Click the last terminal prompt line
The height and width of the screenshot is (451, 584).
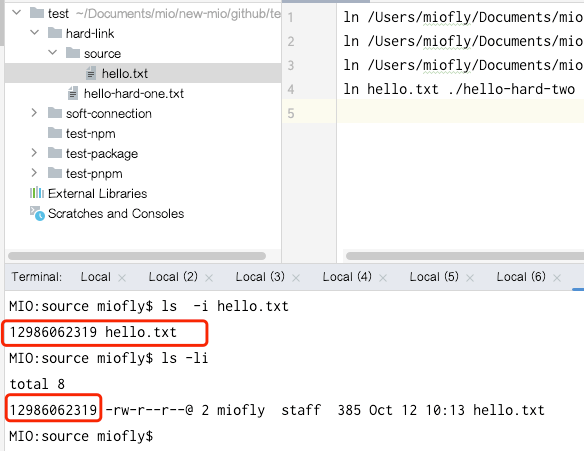[81, 436]
